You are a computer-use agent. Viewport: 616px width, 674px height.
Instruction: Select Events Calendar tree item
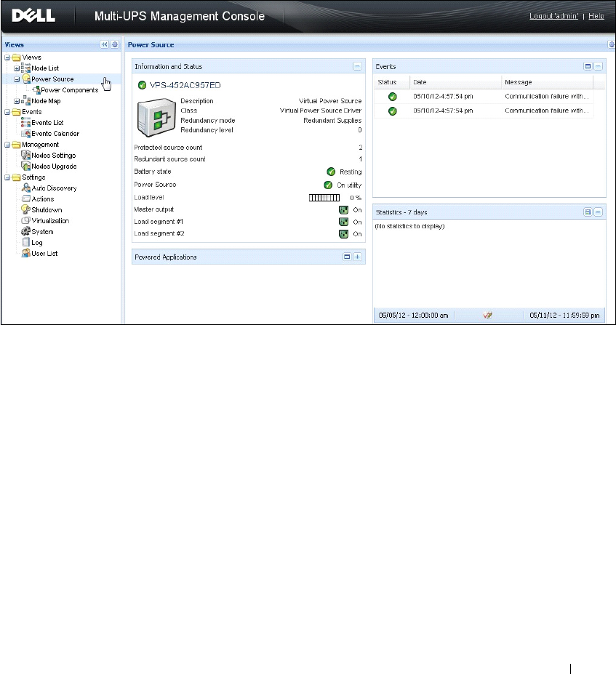(55, 134)
